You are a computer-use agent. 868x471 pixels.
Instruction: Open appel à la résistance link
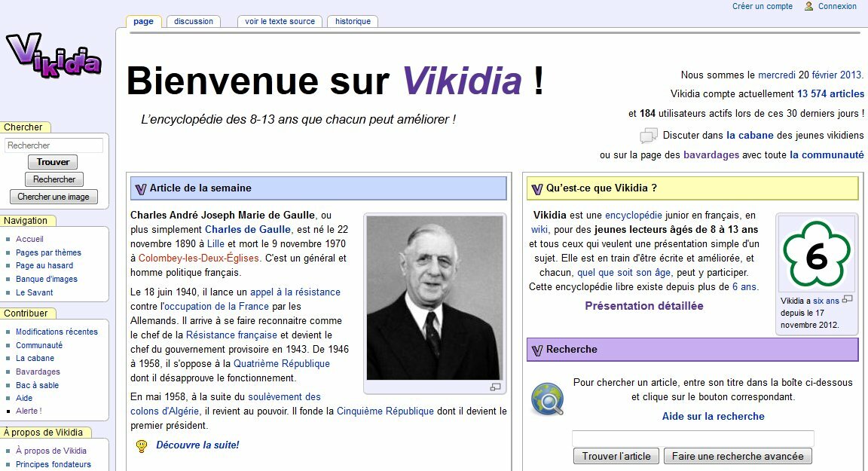295,292
